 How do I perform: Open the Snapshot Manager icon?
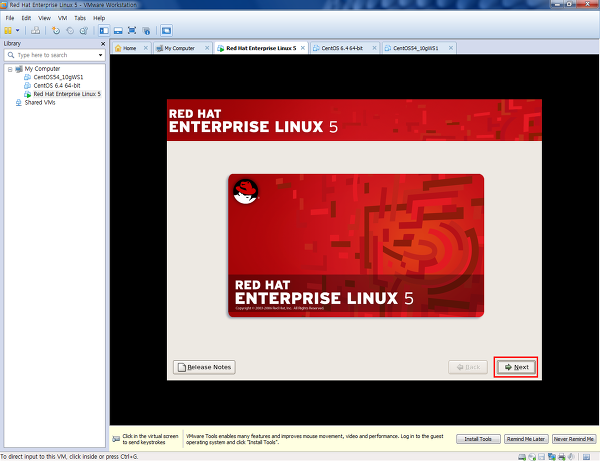(84, 31)
